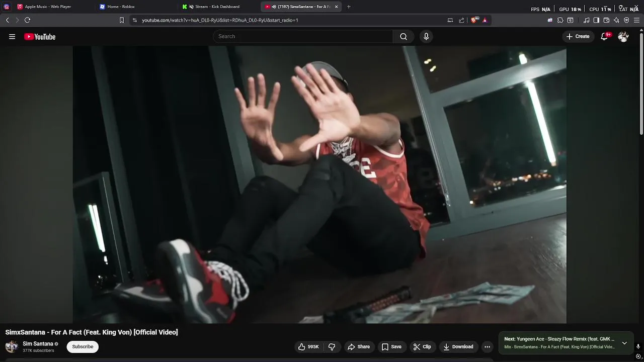Click the video title text
Screen dimensions: 644x362
click(x=92, y=332)
